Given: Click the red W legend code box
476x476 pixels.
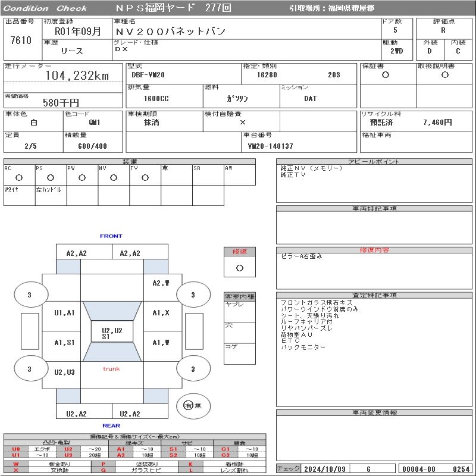Looking at the screenshot, I should [x=16, y=464].
